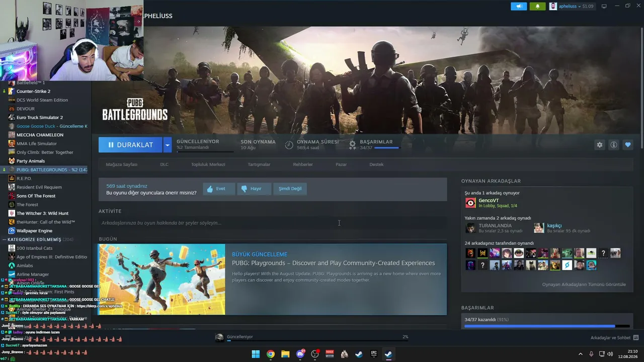Open File Explorer from taskbar
The width and height of the screenshot is (644, 362).
pyautogui.click(x=285, y=354)
